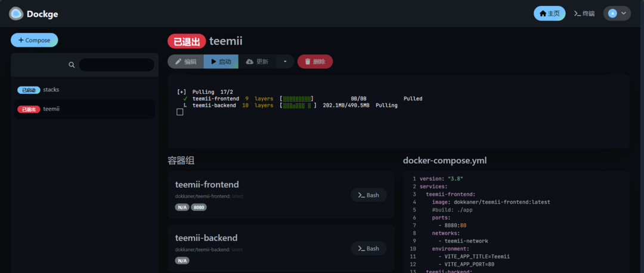The image size is (644, 273).
Task: Click the user avatar icon
Action: pyautogui.click(x=612, y=14)
